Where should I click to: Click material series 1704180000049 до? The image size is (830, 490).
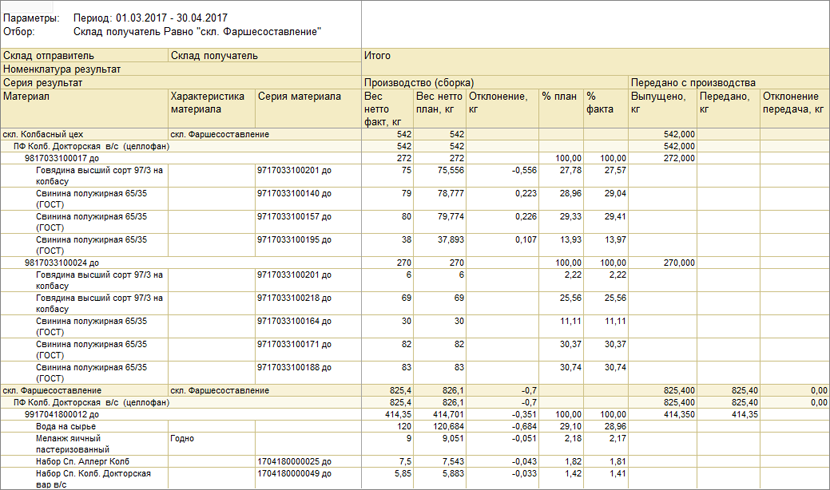point(294,474)
